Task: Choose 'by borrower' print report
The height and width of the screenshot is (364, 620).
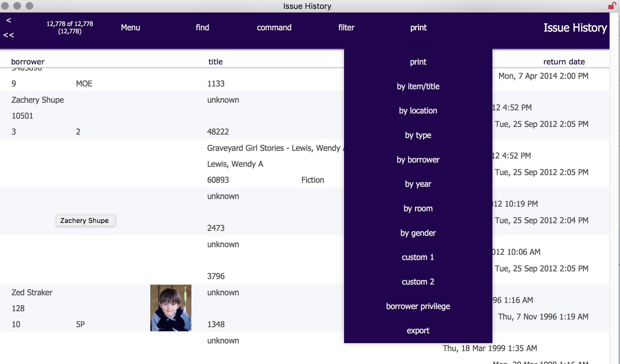Action: click(418, 160)
